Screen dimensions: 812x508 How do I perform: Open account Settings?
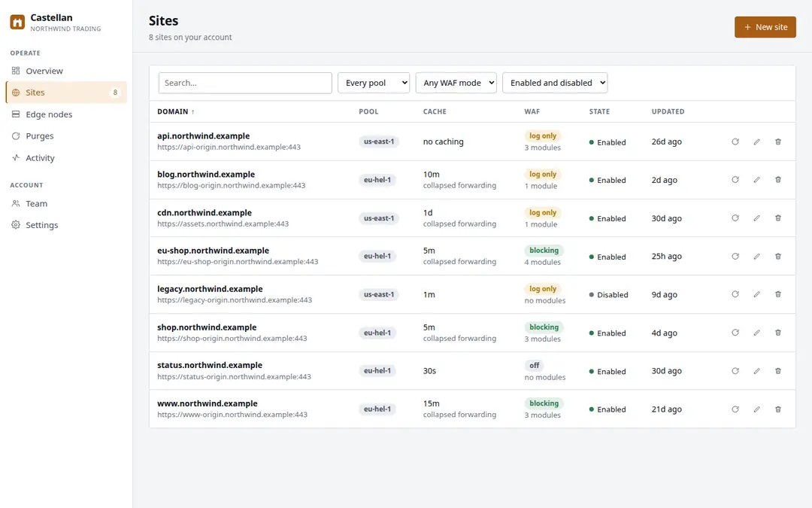(65, 225)
